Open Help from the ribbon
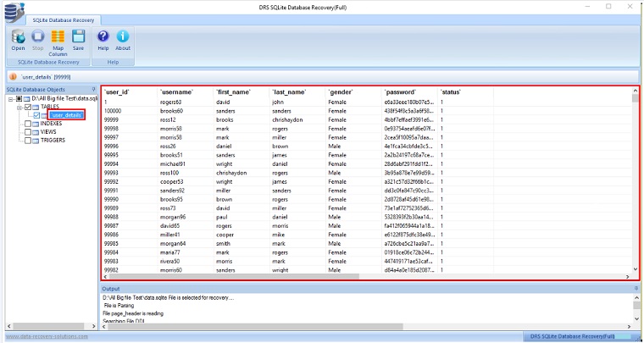The height and width of the screenshot is (343, 644). (103, 40)
